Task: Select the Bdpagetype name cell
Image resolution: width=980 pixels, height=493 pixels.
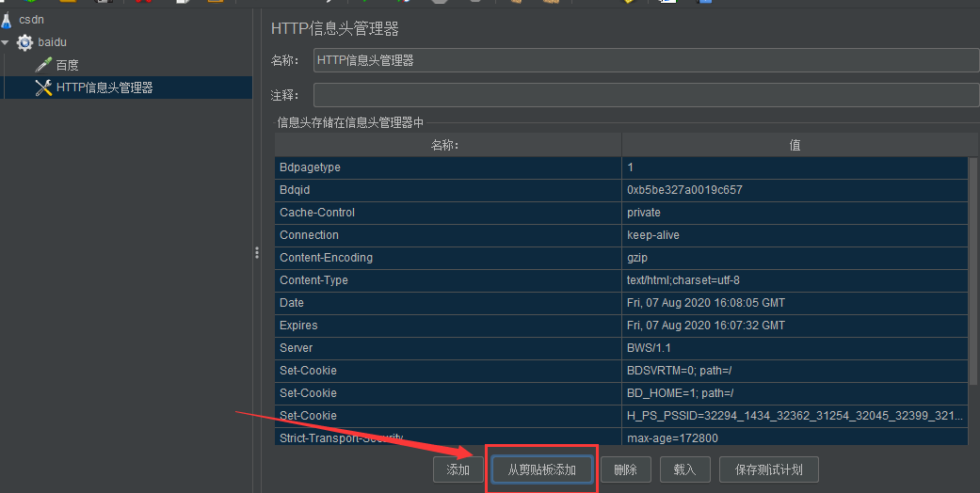Action: coord(448,167)
